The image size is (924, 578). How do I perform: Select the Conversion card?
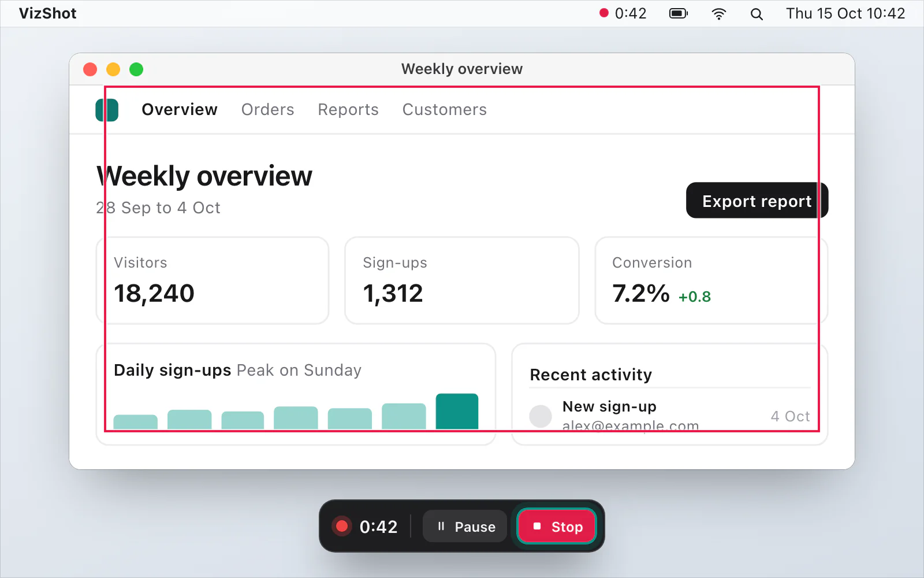point(711,280)
